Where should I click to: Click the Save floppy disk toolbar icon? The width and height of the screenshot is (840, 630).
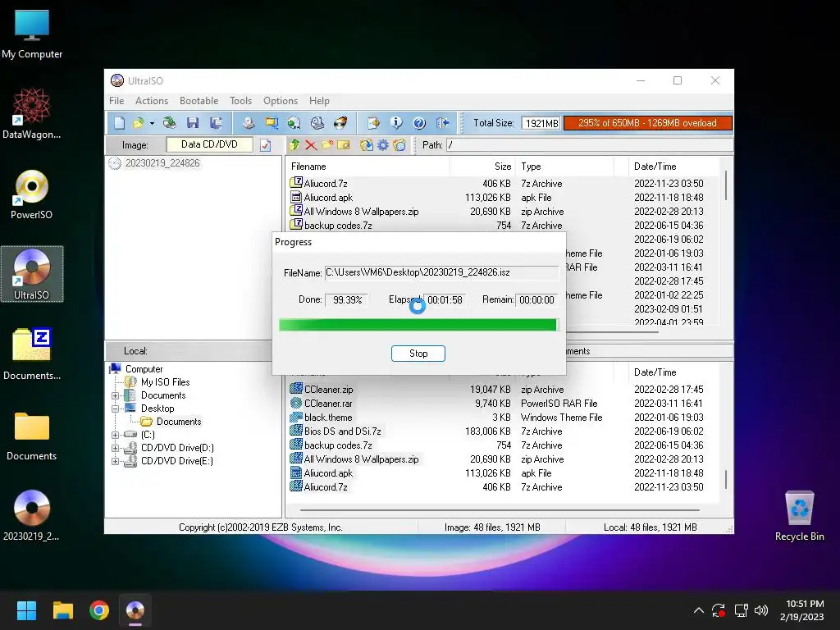pyautogui.click(x=193, y=123)
